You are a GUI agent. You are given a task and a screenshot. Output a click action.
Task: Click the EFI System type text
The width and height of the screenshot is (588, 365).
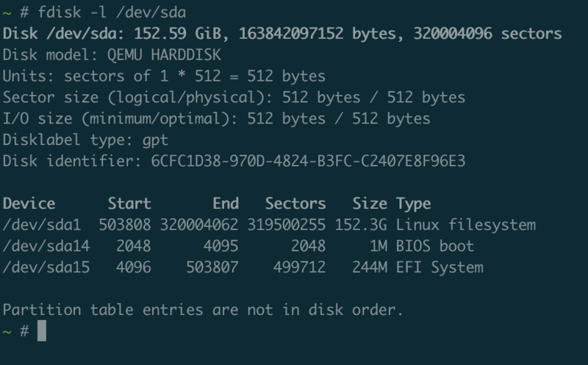click(x=440, y=267)
